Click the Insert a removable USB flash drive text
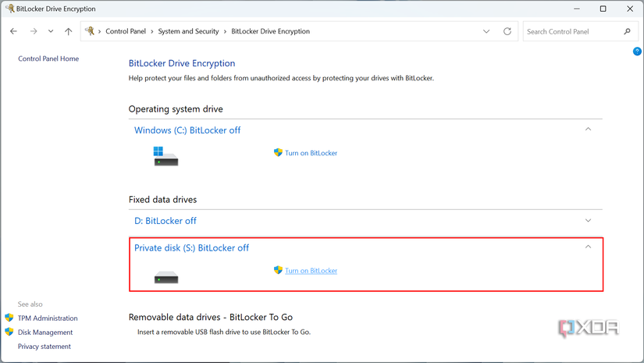This screenshot has height=363, width=644. (x=224, y=333)
